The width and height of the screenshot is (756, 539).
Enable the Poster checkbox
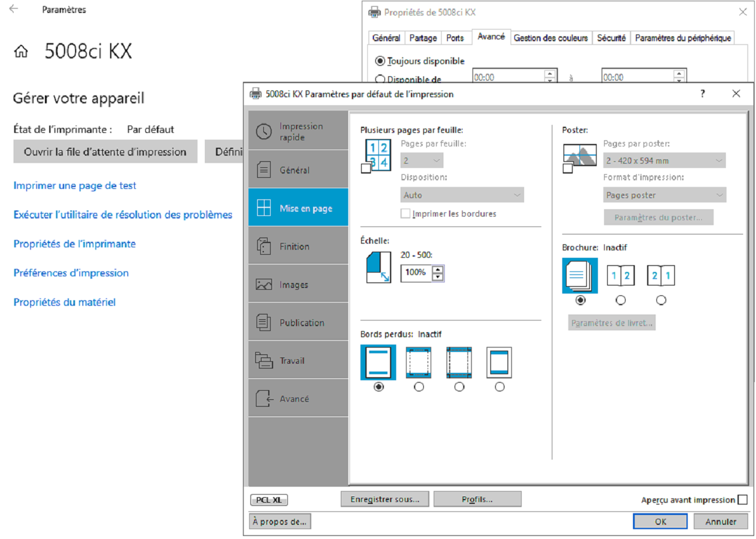(x=568, y=169)
